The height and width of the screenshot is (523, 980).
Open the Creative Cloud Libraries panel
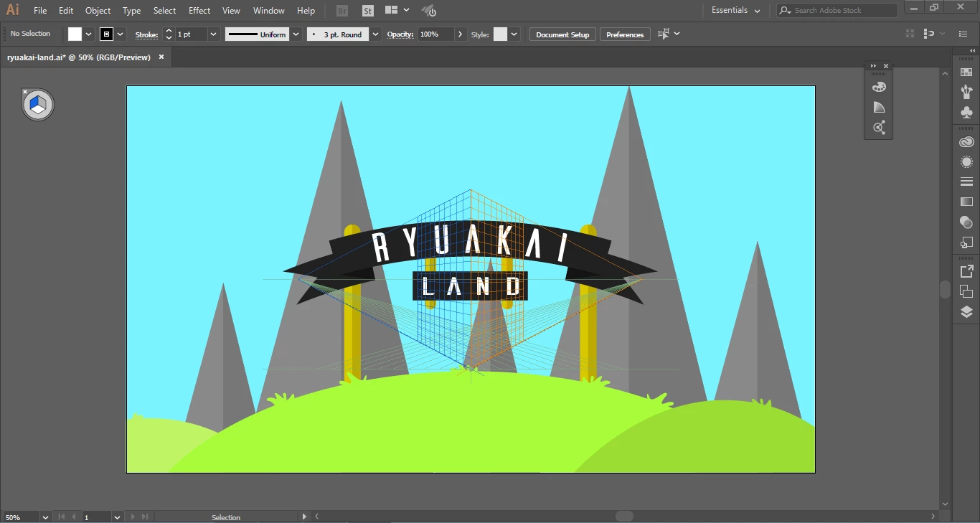coord(966,142)
